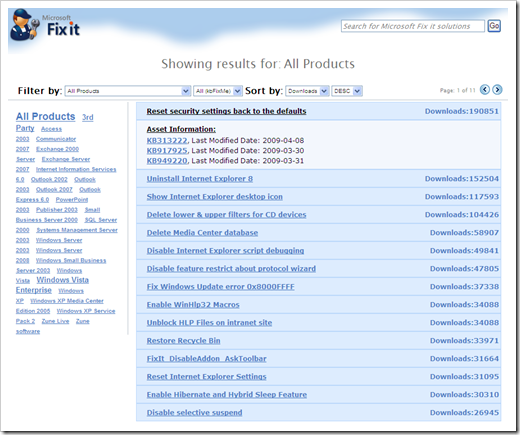Image resolution: width=520 pixels, height=435 pixels.
Task: Open Delete Media Center database fix
Action: tap(202, 233)
